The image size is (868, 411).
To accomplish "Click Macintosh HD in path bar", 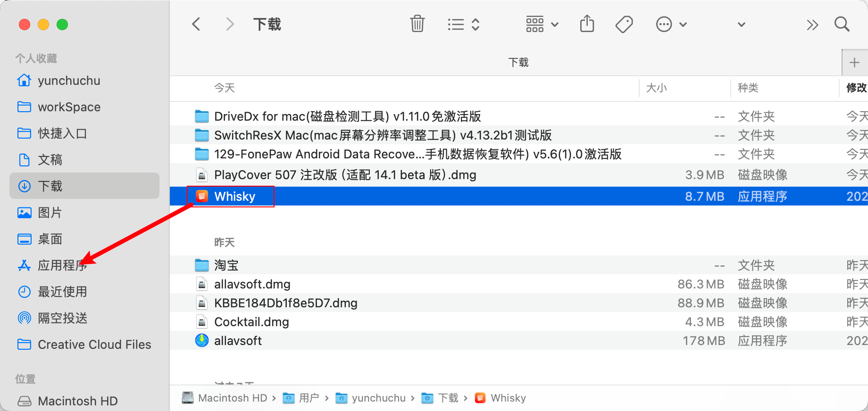I will [225, 398].
